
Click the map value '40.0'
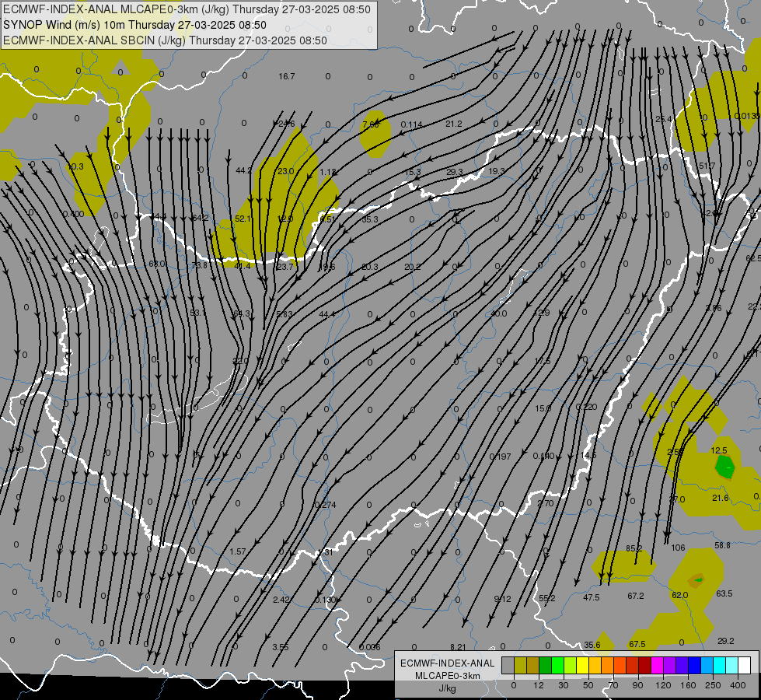pyautogui.click(x=499, y=313)
